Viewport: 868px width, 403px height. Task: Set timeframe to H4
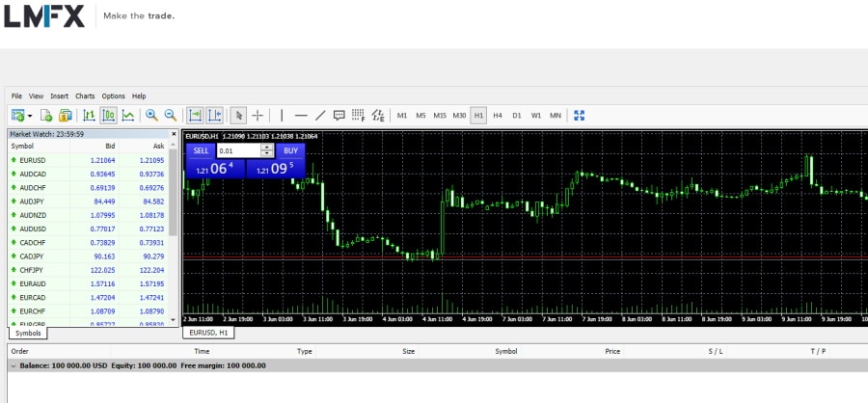coord(498,116)
